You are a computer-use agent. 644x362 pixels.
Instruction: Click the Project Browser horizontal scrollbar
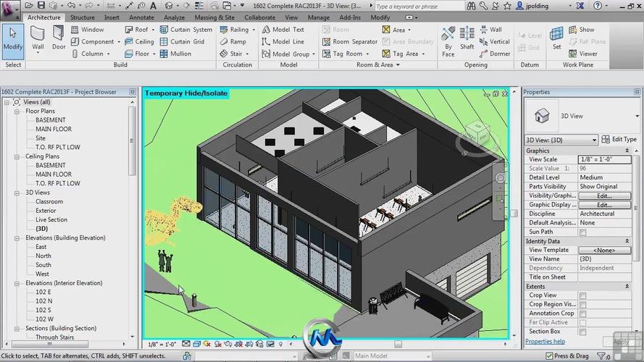click(x=50, y=344)
